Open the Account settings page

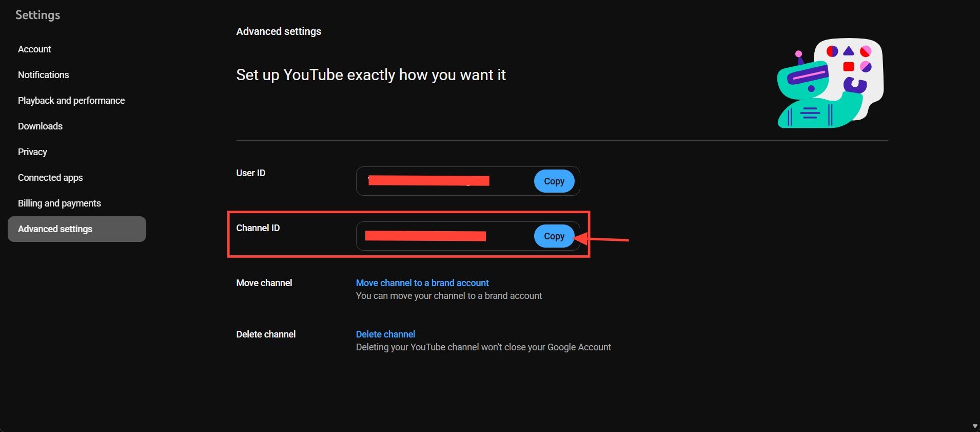tap(34, 49)
